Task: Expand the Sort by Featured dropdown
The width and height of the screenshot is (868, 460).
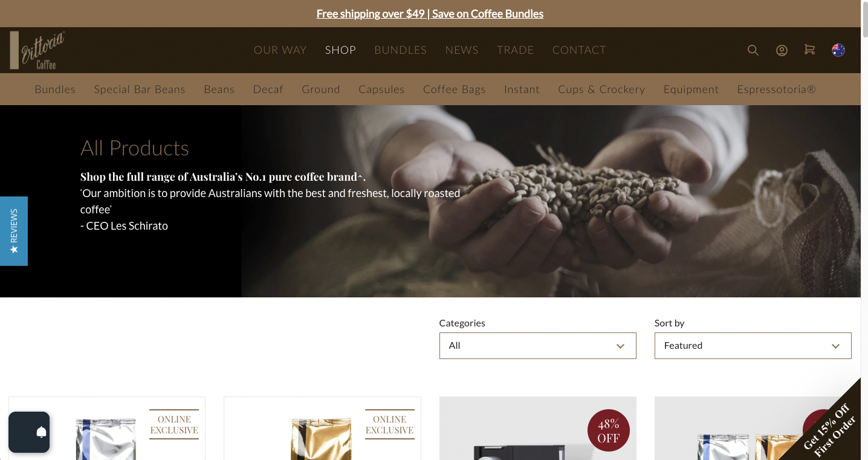Action: point(753,346)
